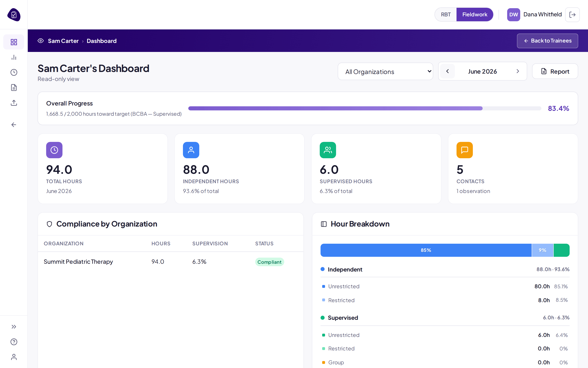Open the bar chart analytics sidebar icon
588x368 pixels.
pos(14,57)
